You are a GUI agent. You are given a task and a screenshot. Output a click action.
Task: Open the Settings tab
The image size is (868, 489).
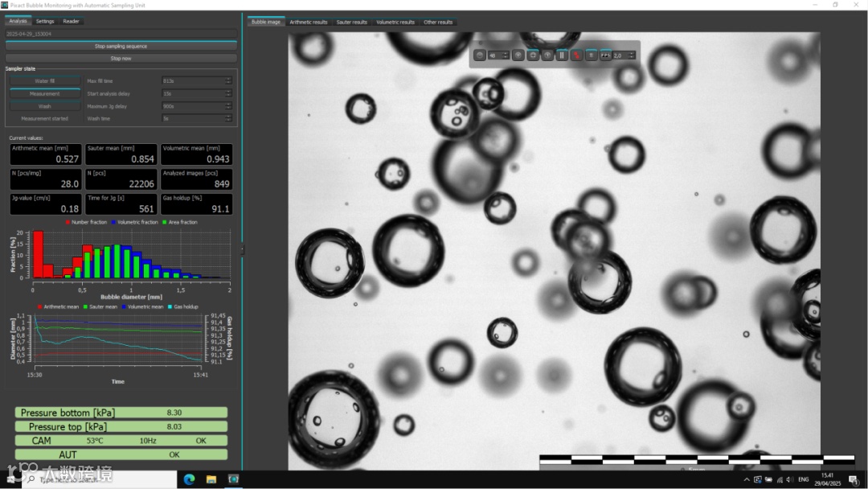pos(45,21)
